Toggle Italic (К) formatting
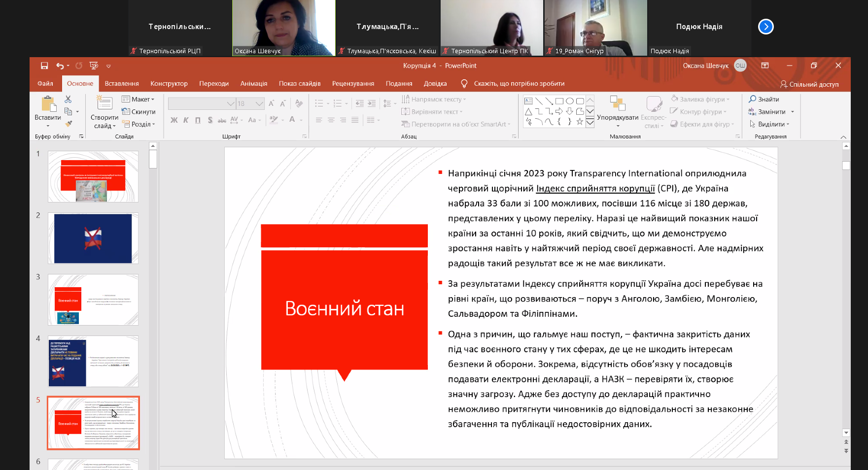 (186, 120)
